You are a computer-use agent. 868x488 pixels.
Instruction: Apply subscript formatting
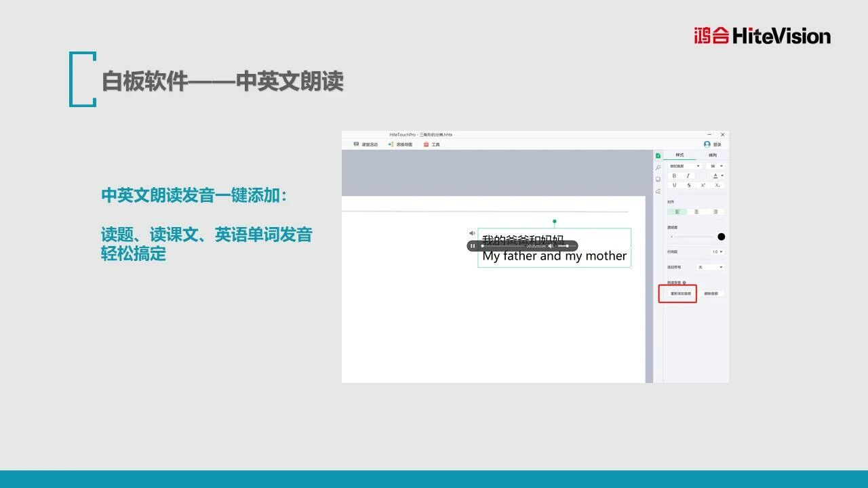pos(717,185)
